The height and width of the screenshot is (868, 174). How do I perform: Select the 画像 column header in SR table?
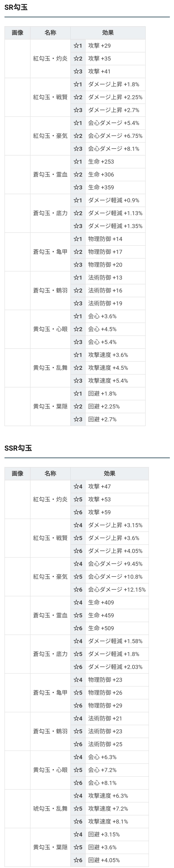coord(18,33)
